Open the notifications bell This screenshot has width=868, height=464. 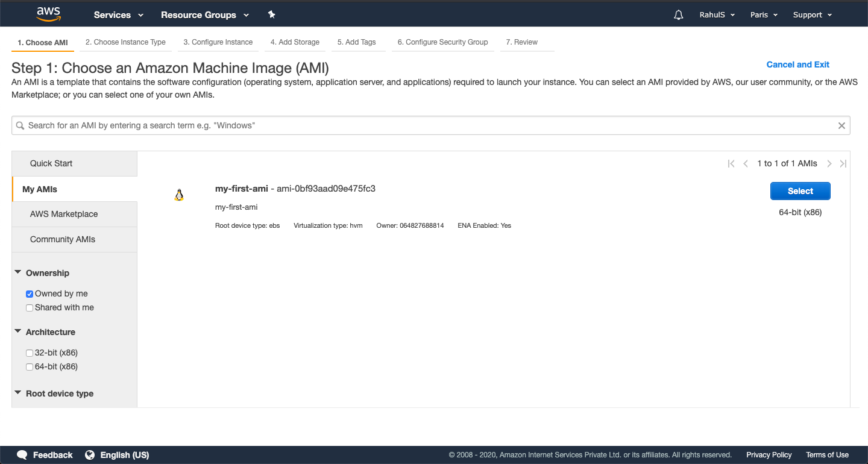(x=678, y=14)
